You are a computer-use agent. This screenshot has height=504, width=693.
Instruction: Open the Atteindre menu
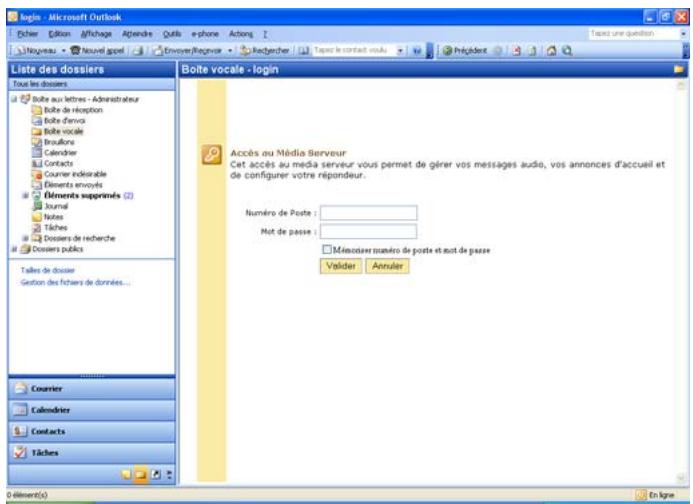137,34
